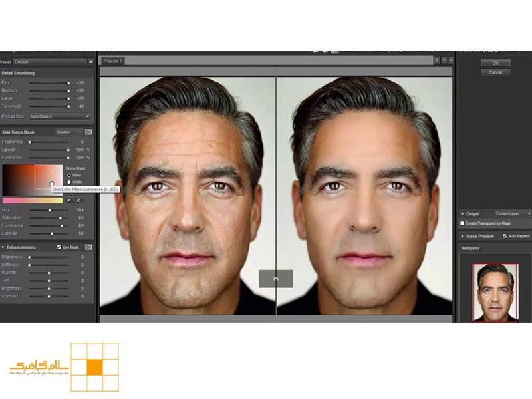The image size is (532, 399).
Task: Click the second eyedropper icon
Action: coord(78,199)
